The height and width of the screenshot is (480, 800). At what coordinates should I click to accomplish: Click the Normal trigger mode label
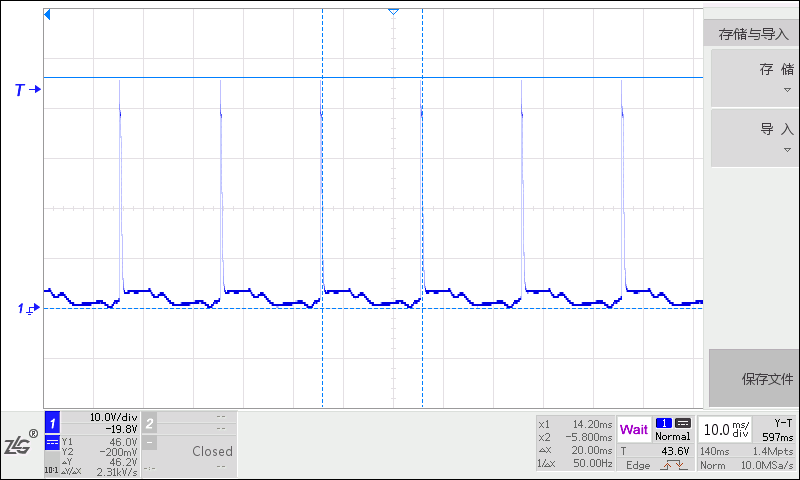pos(672,436)
